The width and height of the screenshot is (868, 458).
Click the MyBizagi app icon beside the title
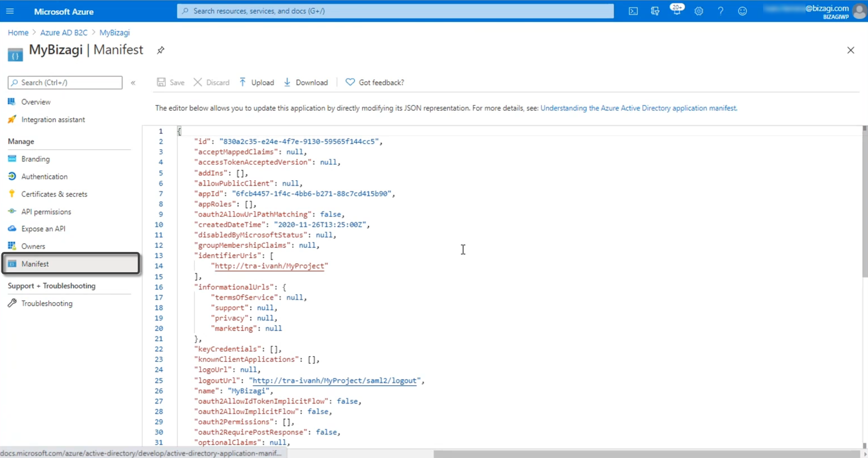[x=15, y=54]
